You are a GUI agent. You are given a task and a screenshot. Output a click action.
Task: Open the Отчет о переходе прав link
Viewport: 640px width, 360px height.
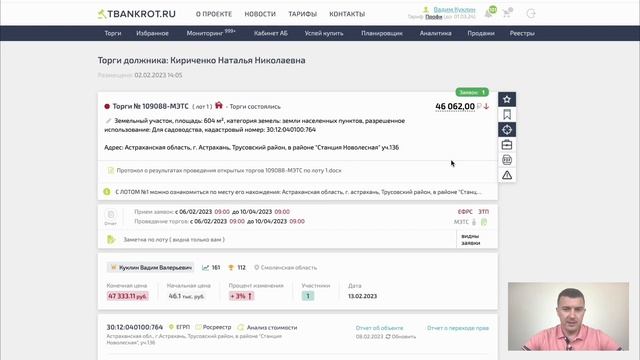[458, 328]
